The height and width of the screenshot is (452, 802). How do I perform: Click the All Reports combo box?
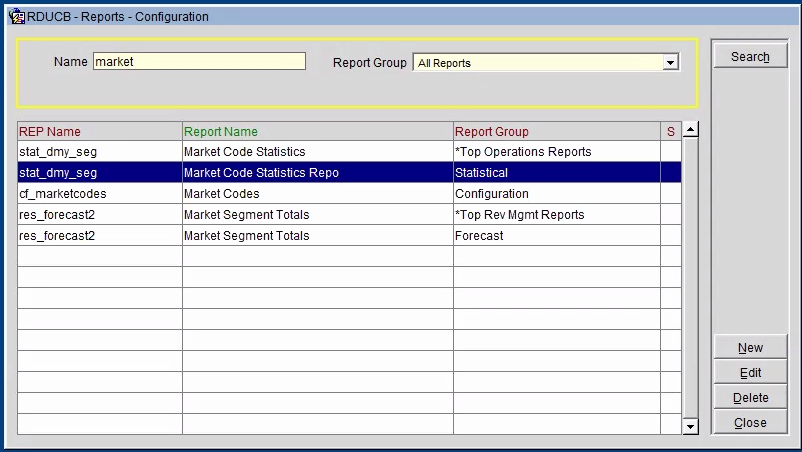tap(546, 63)
